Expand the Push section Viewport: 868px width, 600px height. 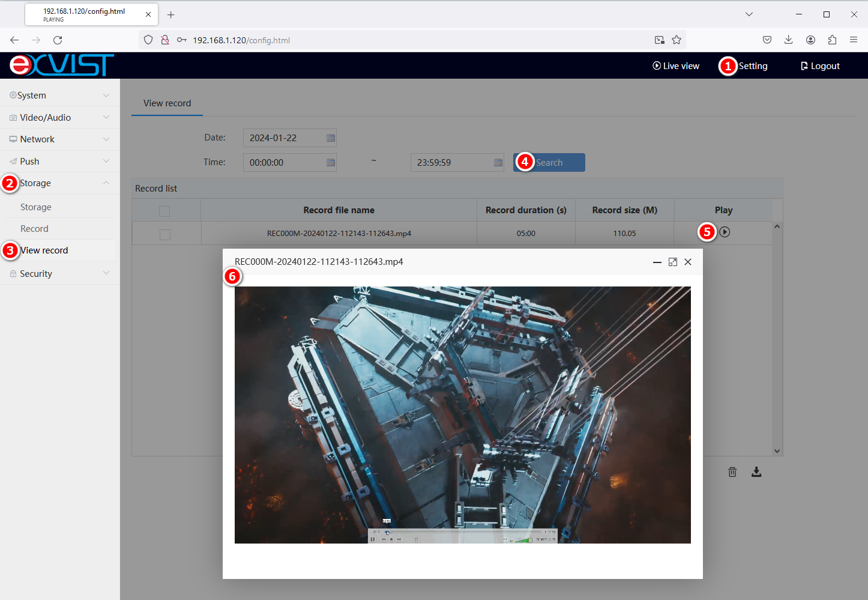click(x=60, y=162)
